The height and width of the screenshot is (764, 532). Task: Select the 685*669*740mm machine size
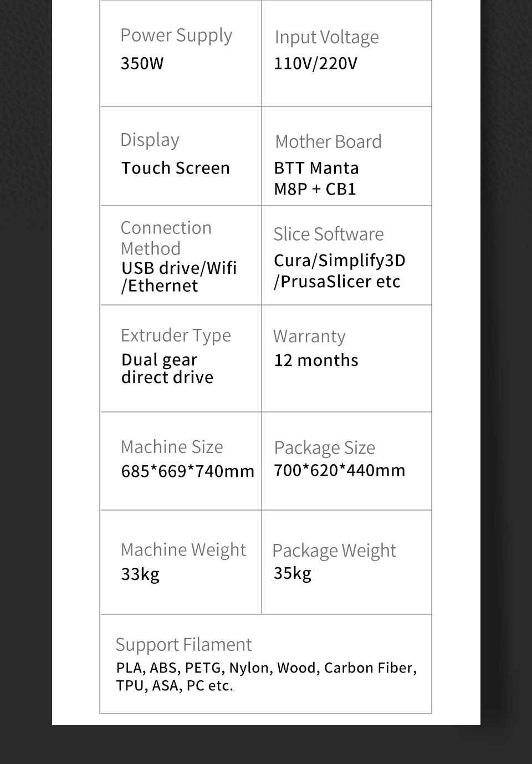(187, 471)
